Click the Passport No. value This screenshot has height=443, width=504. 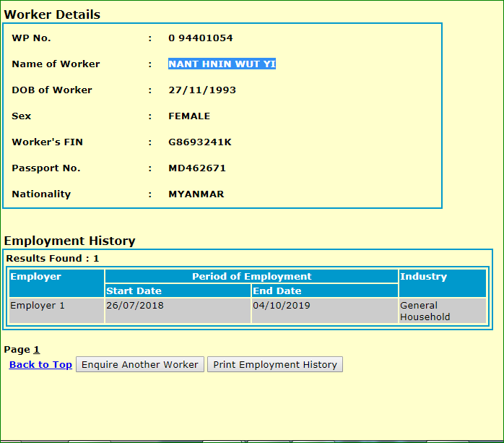(196, 168)
